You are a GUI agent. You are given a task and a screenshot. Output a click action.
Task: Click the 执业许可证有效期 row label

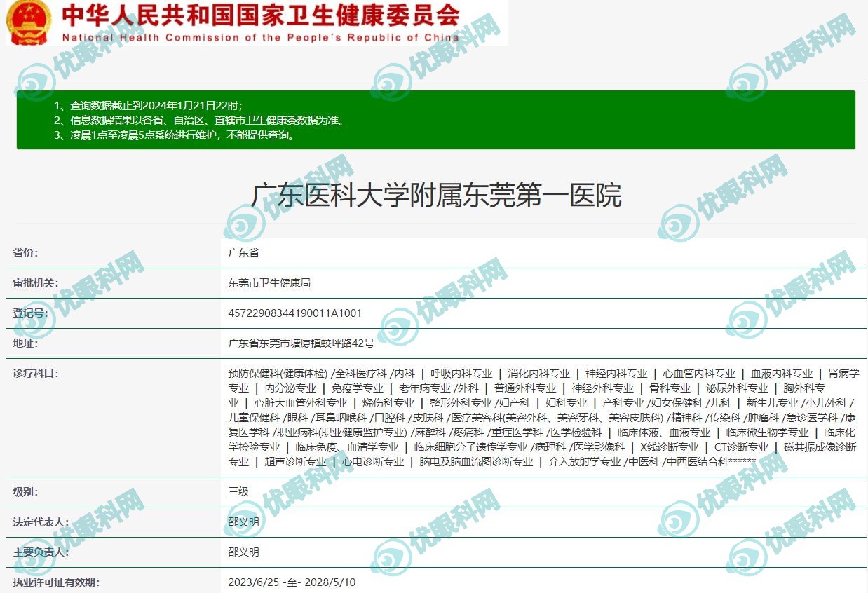point(56,582)
